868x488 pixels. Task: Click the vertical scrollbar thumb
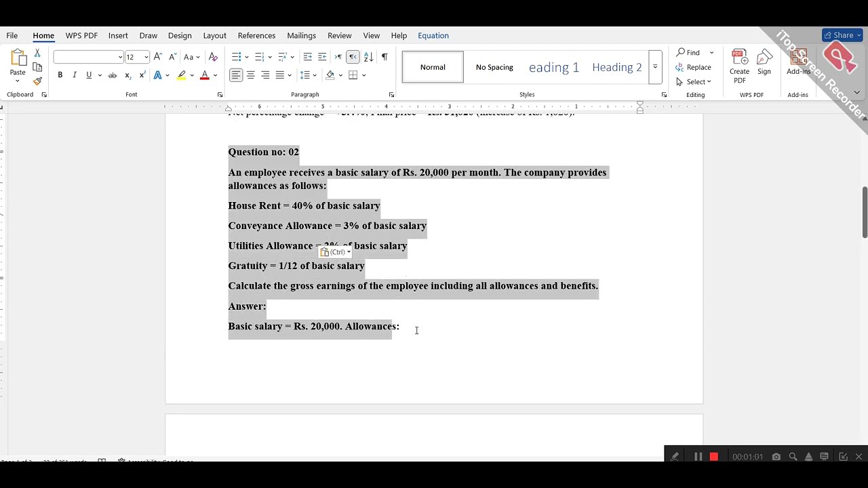(x=865, y=211)
